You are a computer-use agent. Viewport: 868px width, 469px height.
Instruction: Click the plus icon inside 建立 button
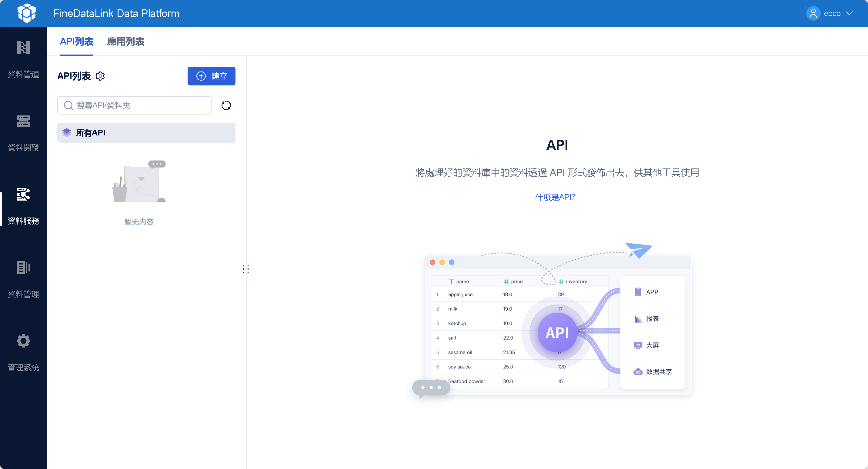point(201,76)
